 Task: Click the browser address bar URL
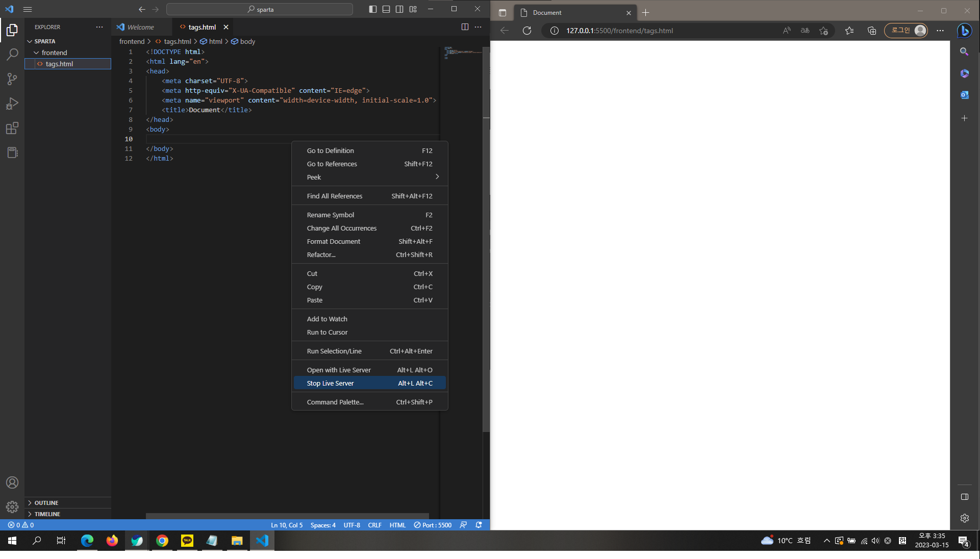[x=619, y=31]
